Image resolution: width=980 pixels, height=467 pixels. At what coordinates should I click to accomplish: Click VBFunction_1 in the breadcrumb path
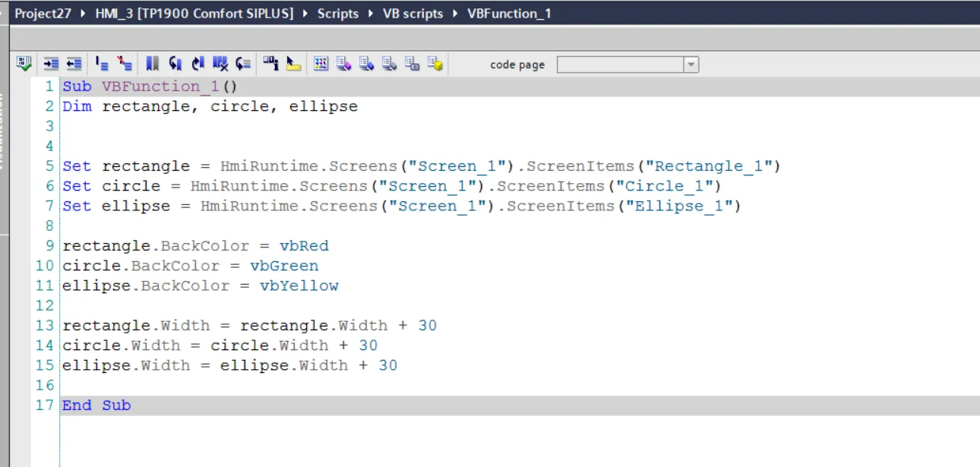tap(509, 14)
